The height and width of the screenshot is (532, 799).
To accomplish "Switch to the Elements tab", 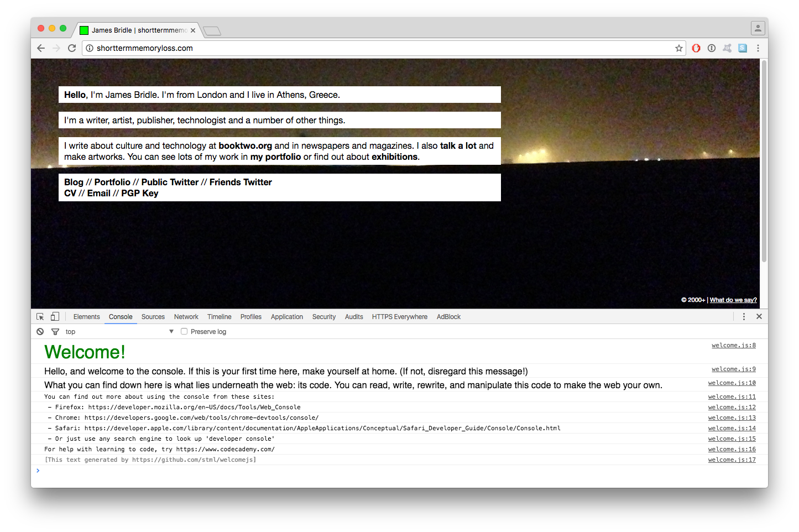I will coord(86,317).
